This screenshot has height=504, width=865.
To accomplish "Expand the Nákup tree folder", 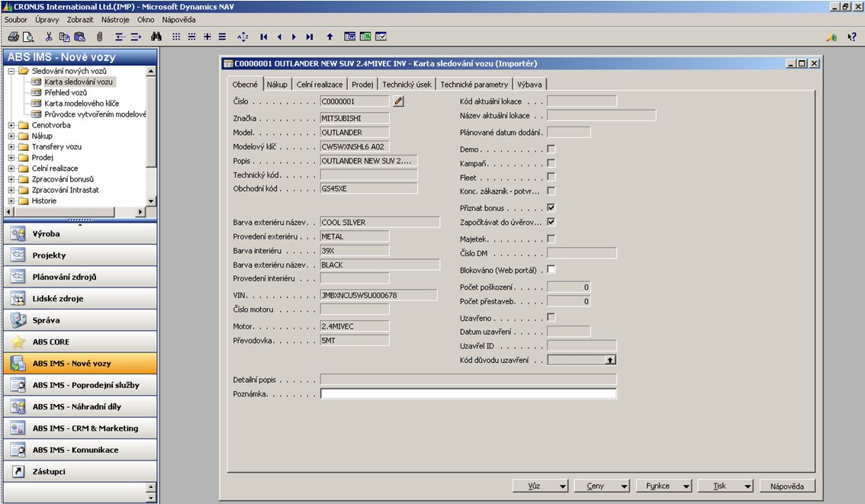I will (x=11, y=136).
